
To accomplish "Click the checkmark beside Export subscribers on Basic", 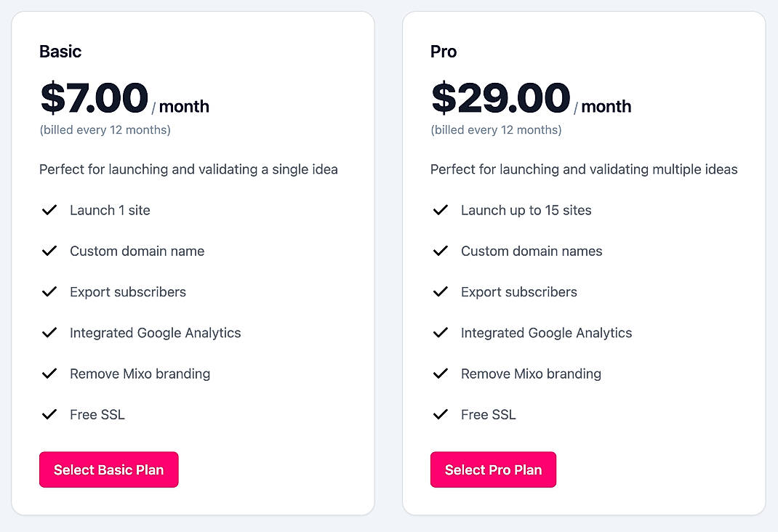I will 49,291.
